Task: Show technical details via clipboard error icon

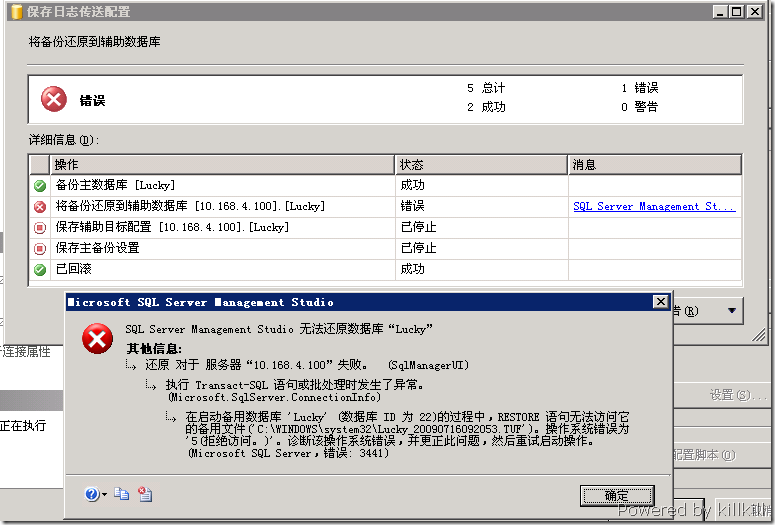Action: (x=145, y=494)
